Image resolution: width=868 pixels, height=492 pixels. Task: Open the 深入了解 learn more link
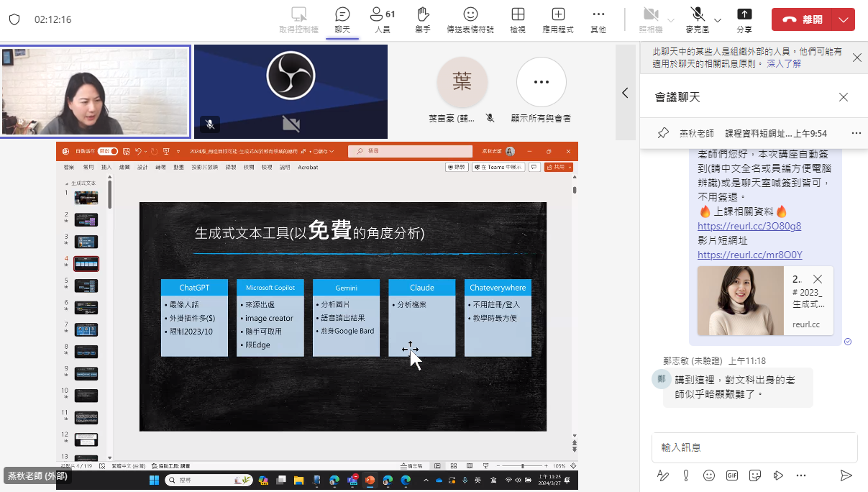(x=784, y=63)
